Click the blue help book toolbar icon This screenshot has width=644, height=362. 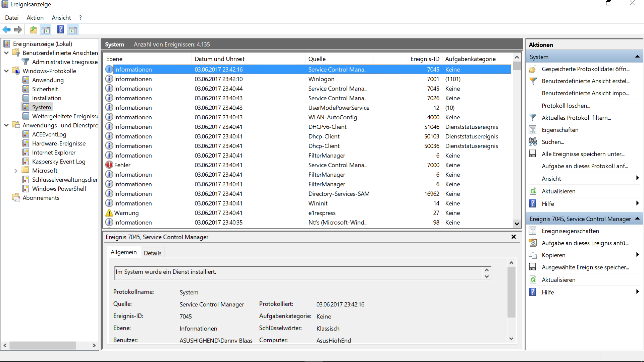60,30
